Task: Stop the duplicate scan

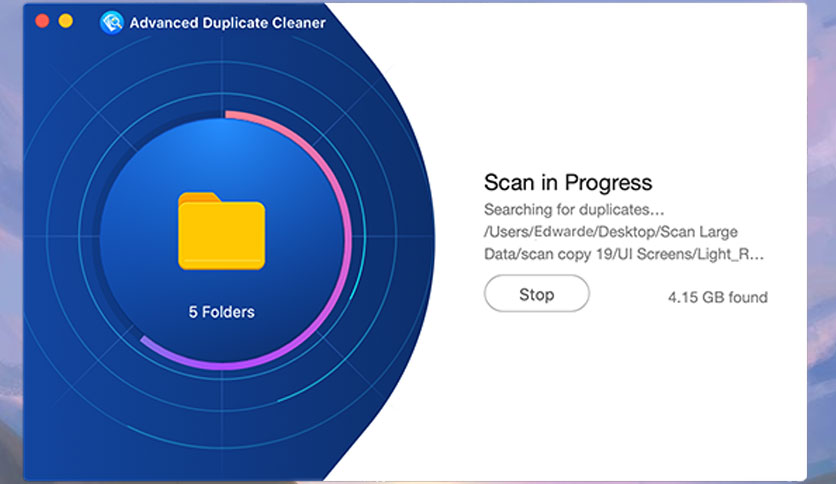Action: 536,294
